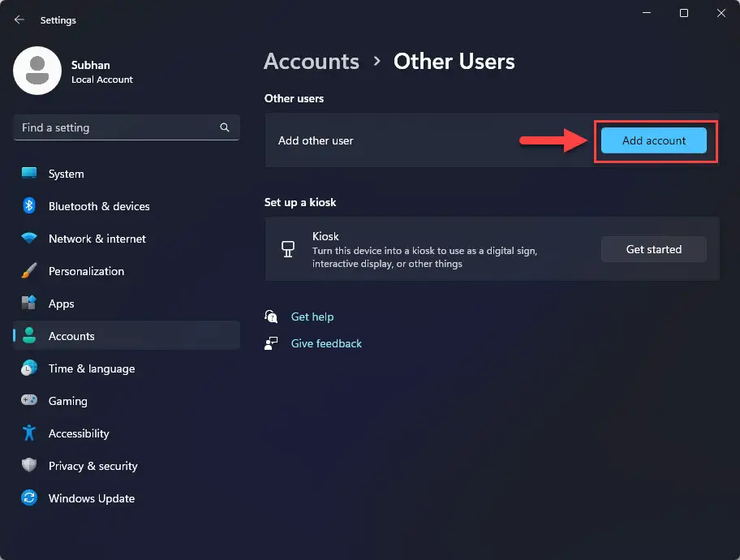Click the System monitor icon
Viewport: 740px width, 560px height.
(x=29, y=174)
